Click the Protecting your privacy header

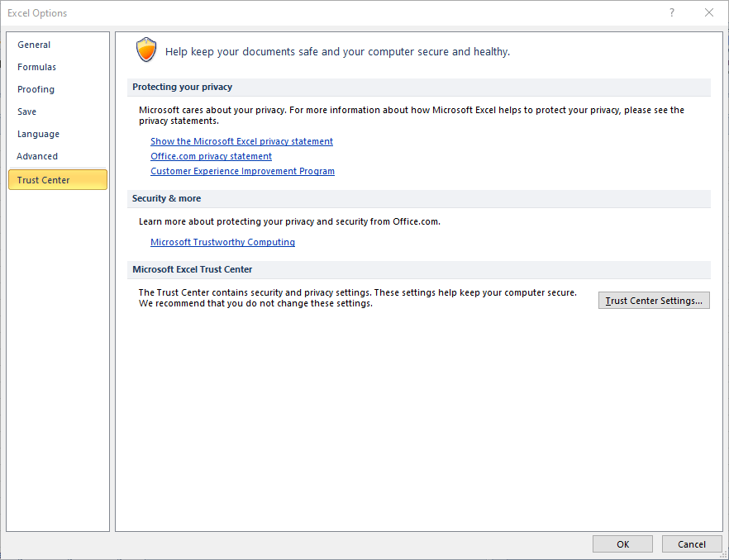pos(182,87)
